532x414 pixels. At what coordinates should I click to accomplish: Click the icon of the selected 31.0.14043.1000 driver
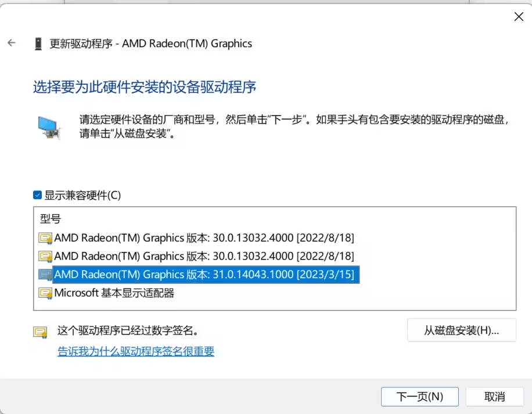(x=45, y=275)
